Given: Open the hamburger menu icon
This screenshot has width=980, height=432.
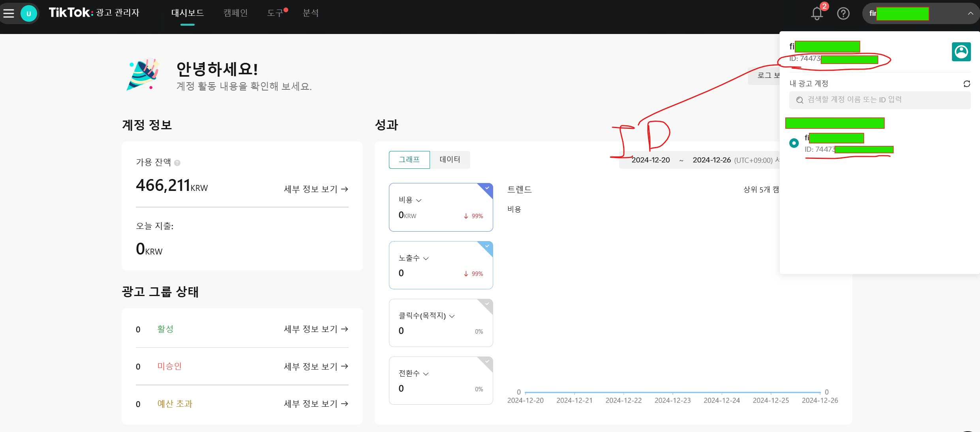Looking at the screenshot, I should [9, 13].
